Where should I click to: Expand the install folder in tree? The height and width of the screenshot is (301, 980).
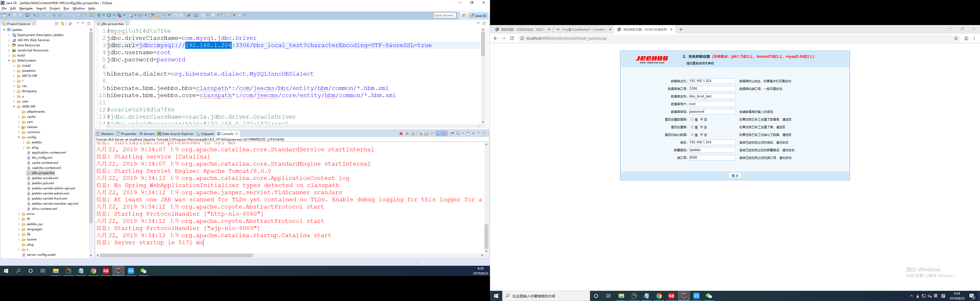point(14,65)
